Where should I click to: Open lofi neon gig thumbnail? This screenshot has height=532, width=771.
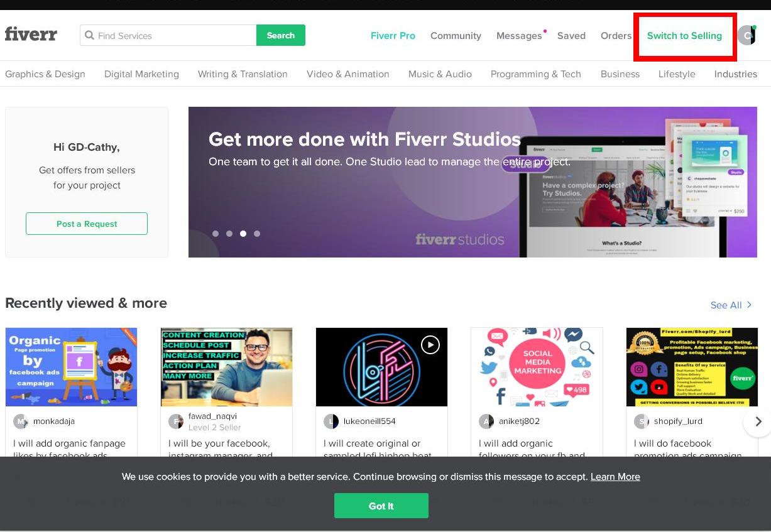381,367
